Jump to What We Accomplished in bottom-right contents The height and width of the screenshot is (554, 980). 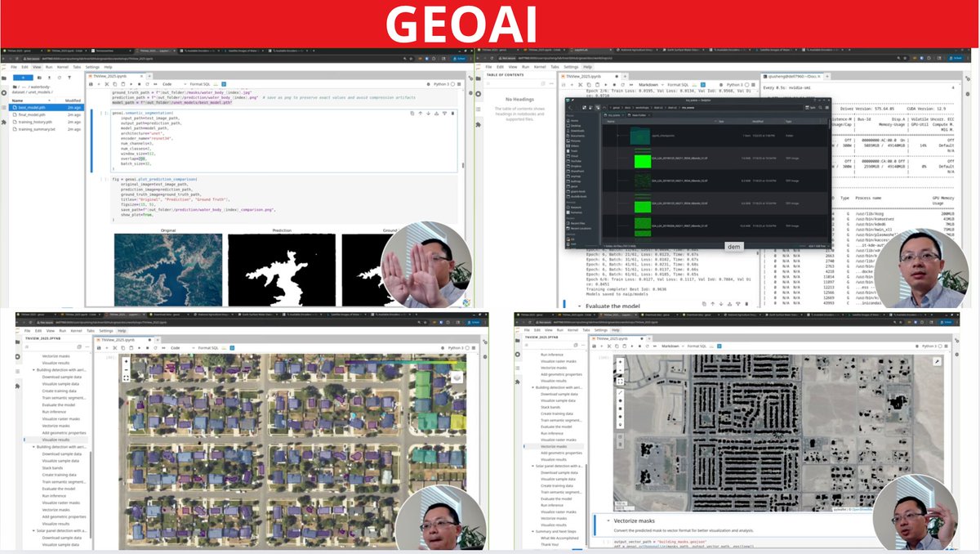click(x=559, y=538)
